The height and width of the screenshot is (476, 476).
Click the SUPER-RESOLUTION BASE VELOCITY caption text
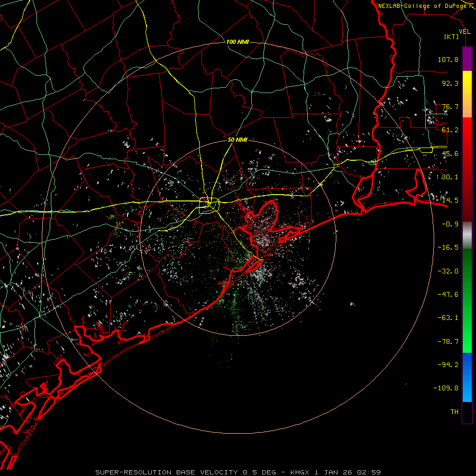[167, 472]
